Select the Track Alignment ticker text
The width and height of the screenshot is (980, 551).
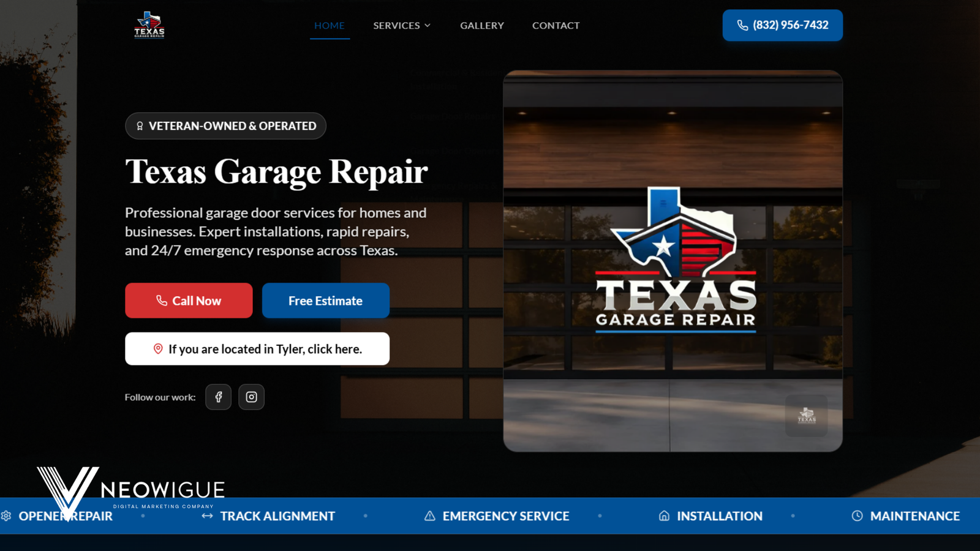[x=277, y=516]
